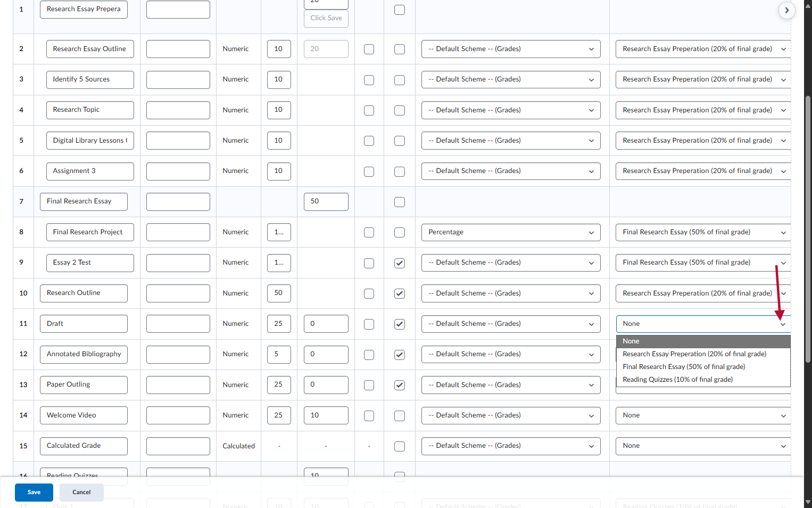
Task: Uncheck the checked box in Draft row
Action: [x=400, y=324]
